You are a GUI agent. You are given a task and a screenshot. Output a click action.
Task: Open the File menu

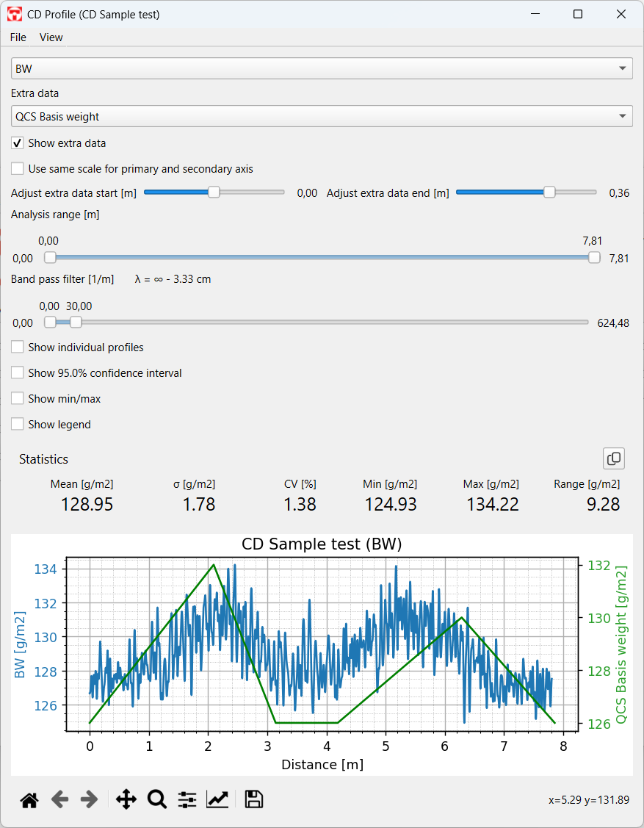click(17, 37)
